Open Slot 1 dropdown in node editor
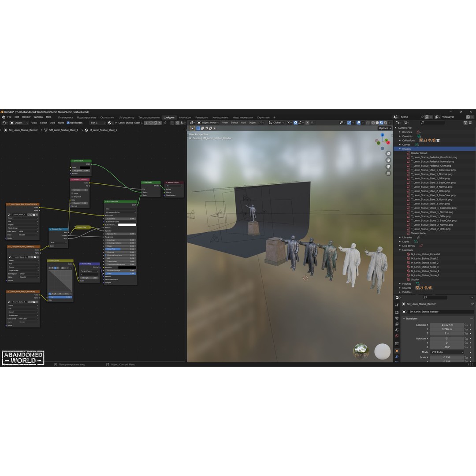The height and width of the screenshot is (476, 476). 98,123
